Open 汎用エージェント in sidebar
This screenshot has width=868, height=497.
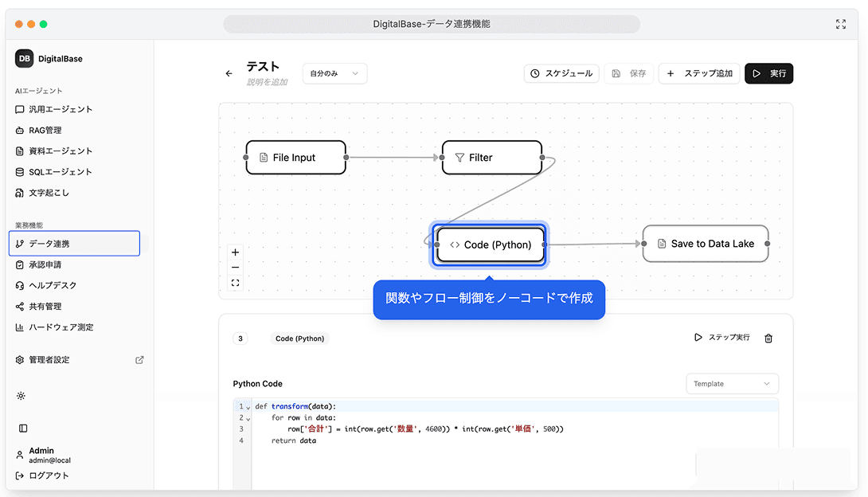53,110
